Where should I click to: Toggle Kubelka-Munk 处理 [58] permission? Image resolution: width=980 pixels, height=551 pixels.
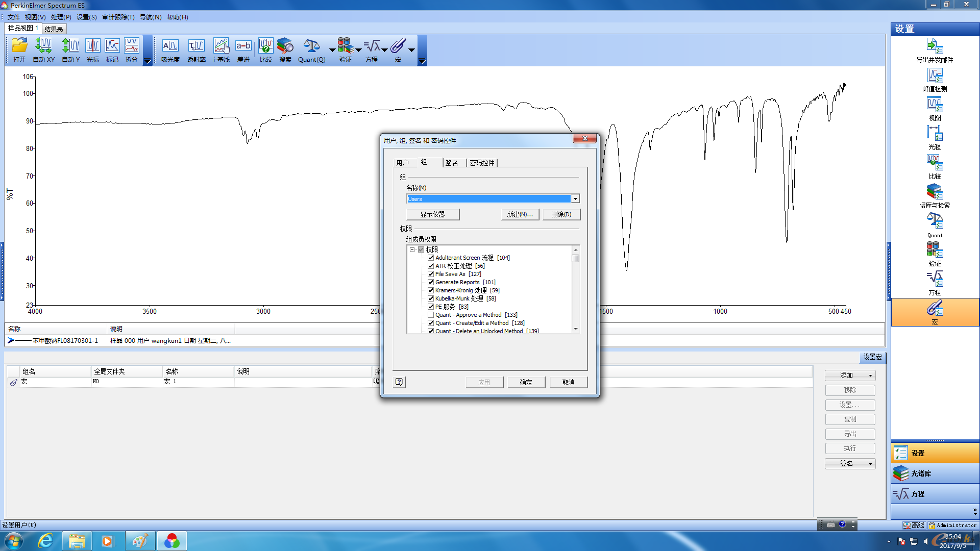431,298
